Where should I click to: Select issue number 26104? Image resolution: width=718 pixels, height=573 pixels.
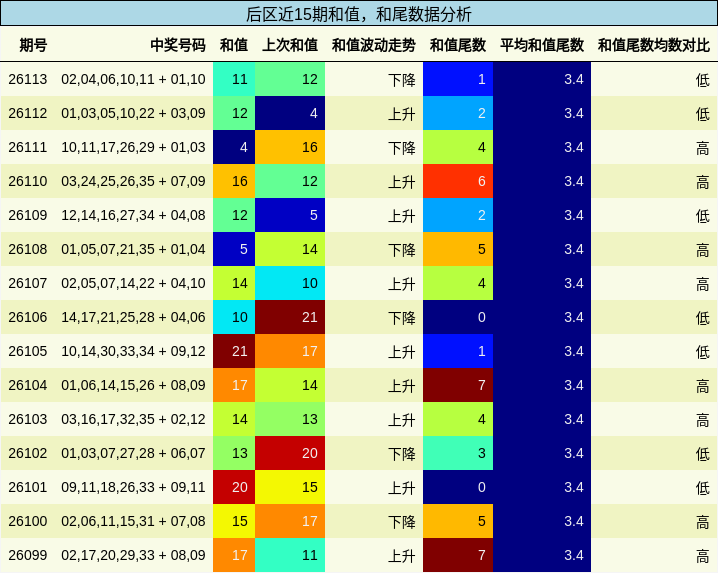click(27, 385)
